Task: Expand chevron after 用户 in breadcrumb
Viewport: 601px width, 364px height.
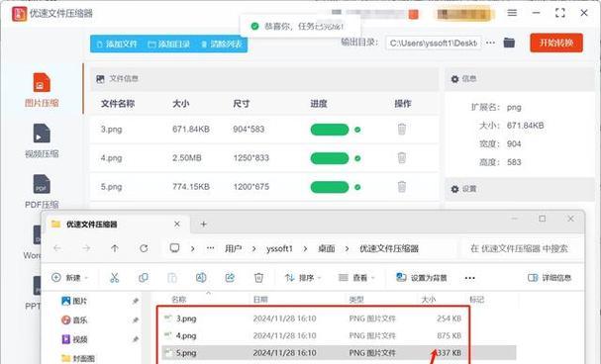Action: pyautogui.click(x=253, y=249)
